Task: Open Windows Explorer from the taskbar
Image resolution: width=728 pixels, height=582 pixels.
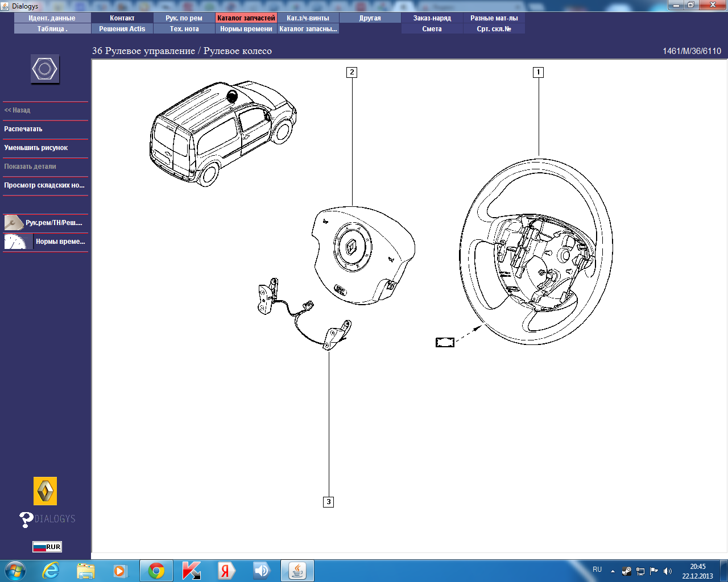Action: (x=86, y=571)
